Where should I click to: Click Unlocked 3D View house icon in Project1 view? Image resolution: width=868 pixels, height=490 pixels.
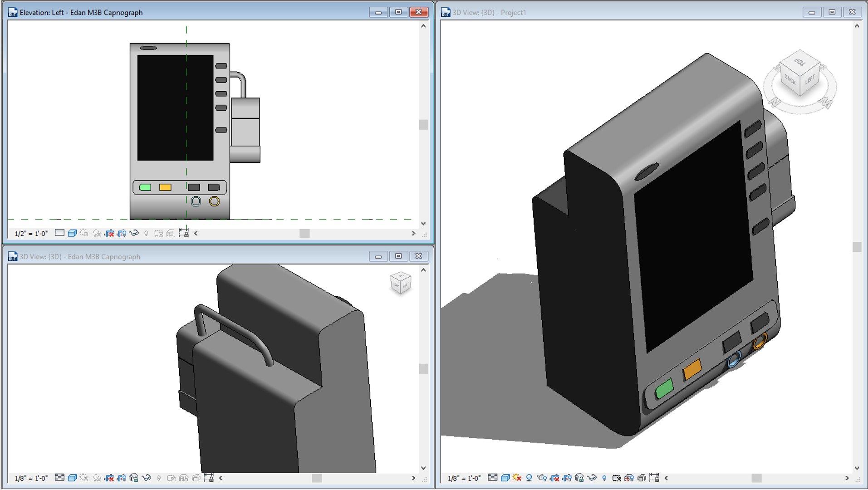pos(579,478)
